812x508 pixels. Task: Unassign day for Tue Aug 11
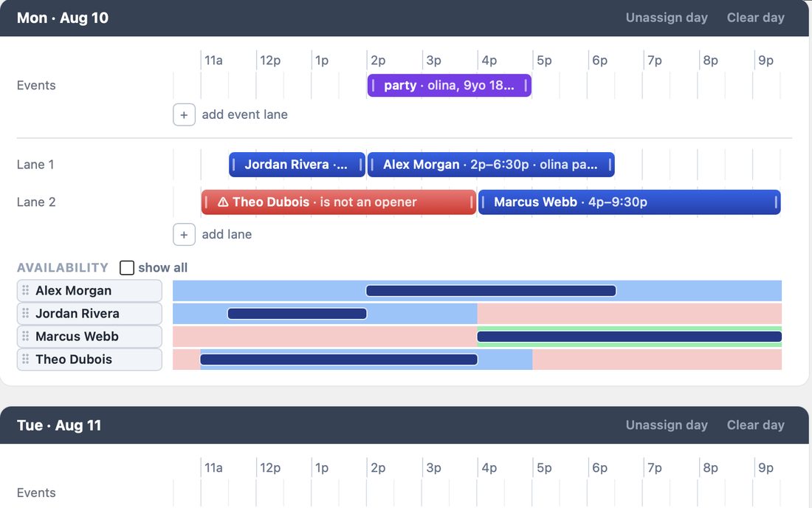[667, 425]
